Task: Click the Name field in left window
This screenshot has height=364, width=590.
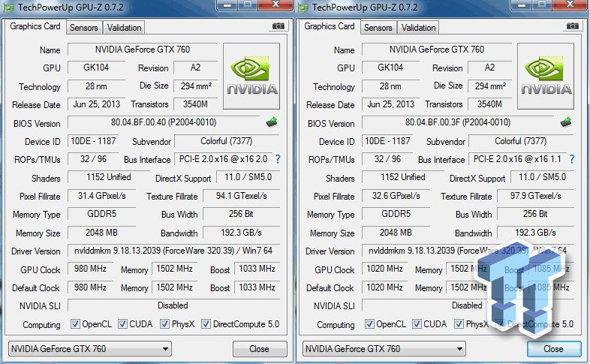Action: [x=143, y=50]
